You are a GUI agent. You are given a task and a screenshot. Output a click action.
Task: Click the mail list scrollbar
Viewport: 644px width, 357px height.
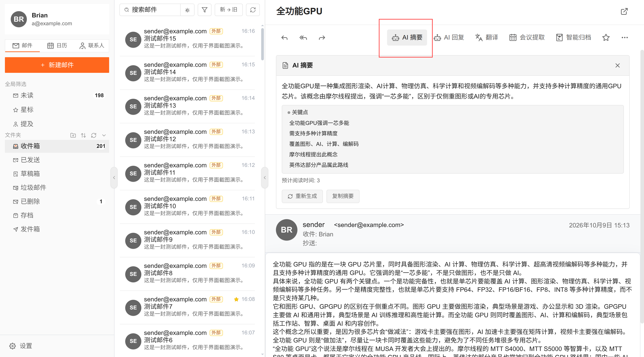point(262,44)
